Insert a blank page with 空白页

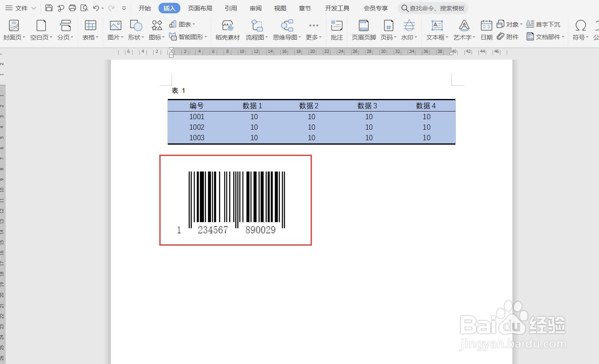click(x=41, y=30)
